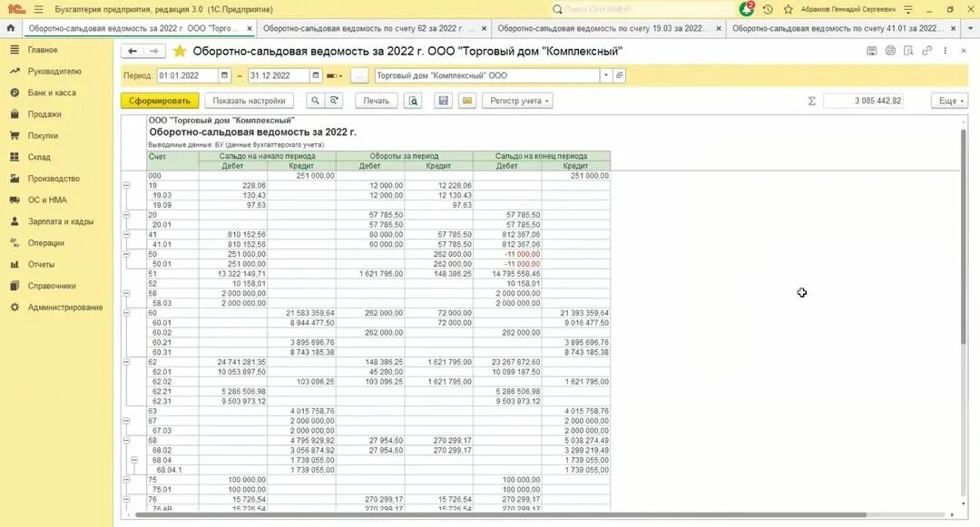Collapse account 19 group

click(126, 185)
